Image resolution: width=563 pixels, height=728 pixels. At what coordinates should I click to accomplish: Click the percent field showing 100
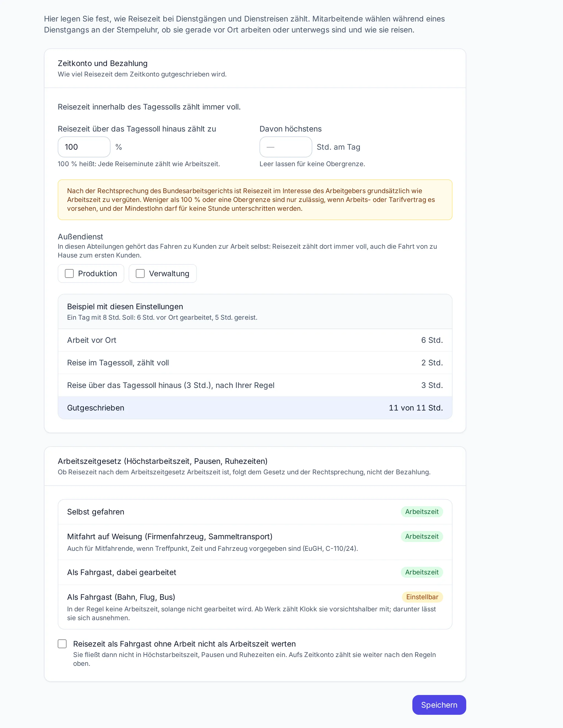point(84,147)
